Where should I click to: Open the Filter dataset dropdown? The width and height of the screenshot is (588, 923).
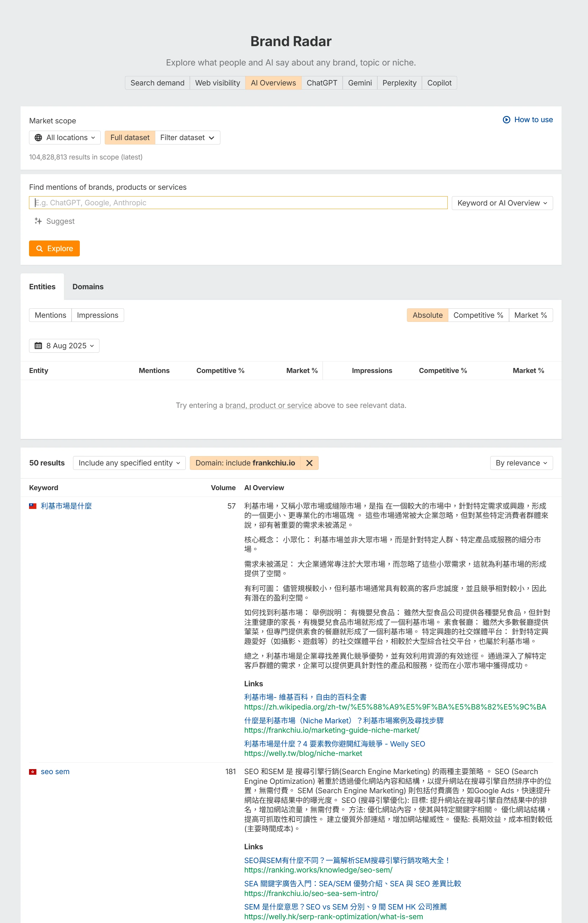(x=187, y=138)
